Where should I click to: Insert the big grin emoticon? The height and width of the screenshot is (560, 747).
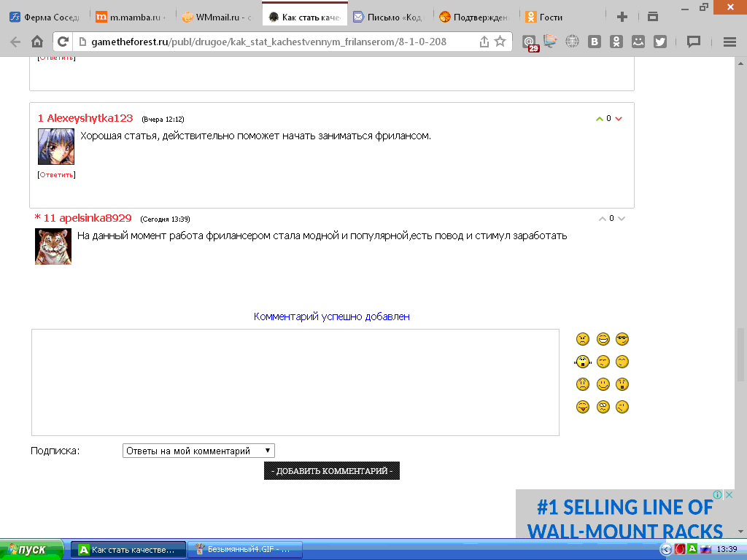click(x=603, y=339)
